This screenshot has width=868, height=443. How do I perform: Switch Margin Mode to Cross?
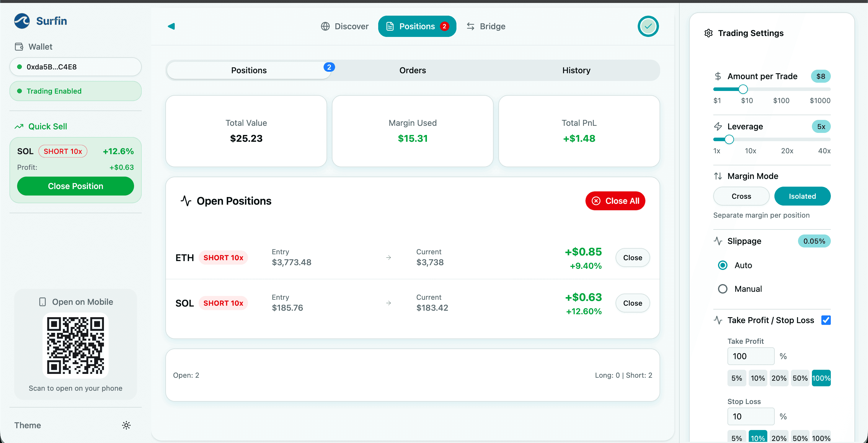pos(741,196)
